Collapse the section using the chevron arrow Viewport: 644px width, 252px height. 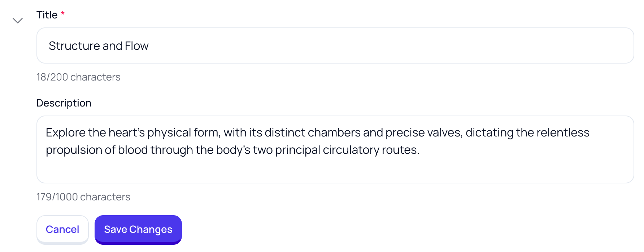click(18, 21)
